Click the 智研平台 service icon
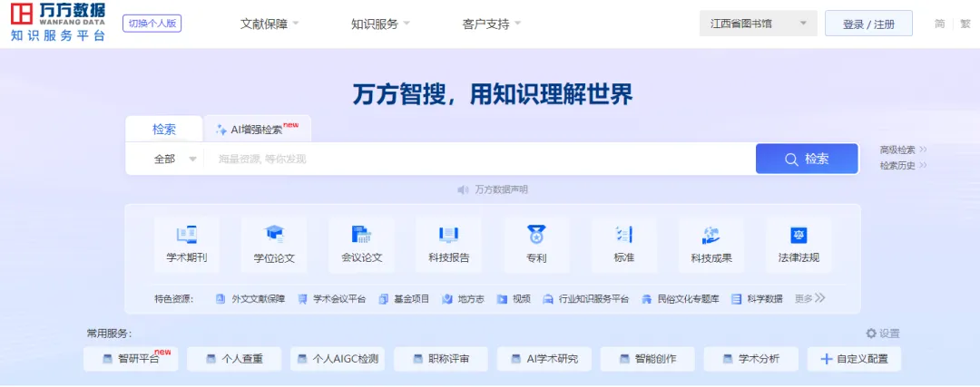Screen dimensions: 980x387 click(107, 359)
